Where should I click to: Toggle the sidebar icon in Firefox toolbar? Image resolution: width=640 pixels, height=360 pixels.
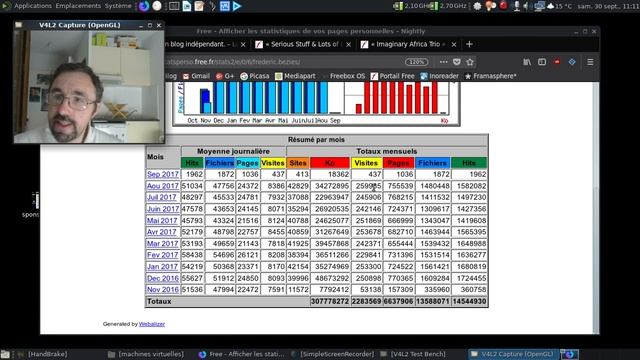click(x=542, y=62)
